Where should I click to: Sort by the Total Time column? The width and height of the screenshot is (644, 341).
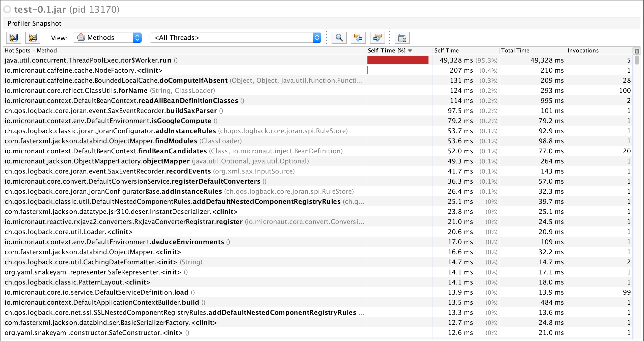(515, 50)
